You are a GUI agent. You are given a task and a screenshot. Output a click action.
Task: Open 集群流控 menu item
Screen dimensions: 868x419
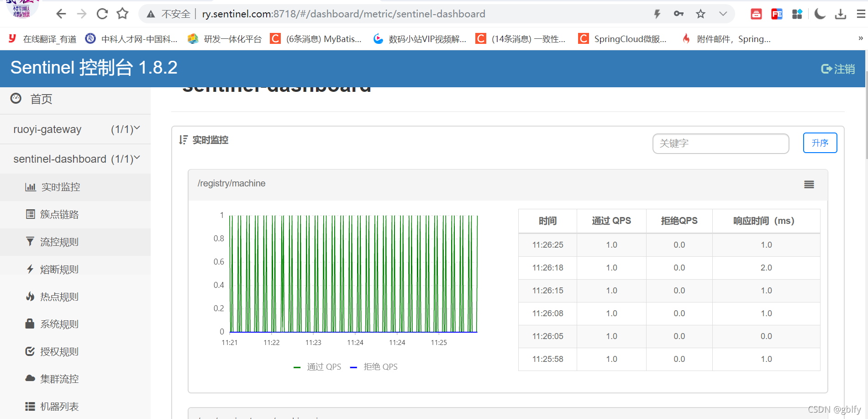tap(75, 379)
